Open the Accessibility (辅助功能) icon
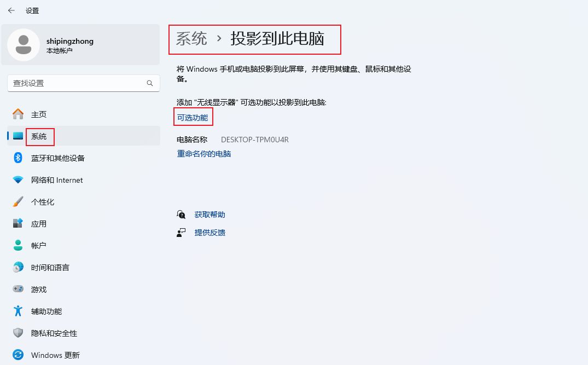This screenshot has height=365, width=588. tap(18, 311)
